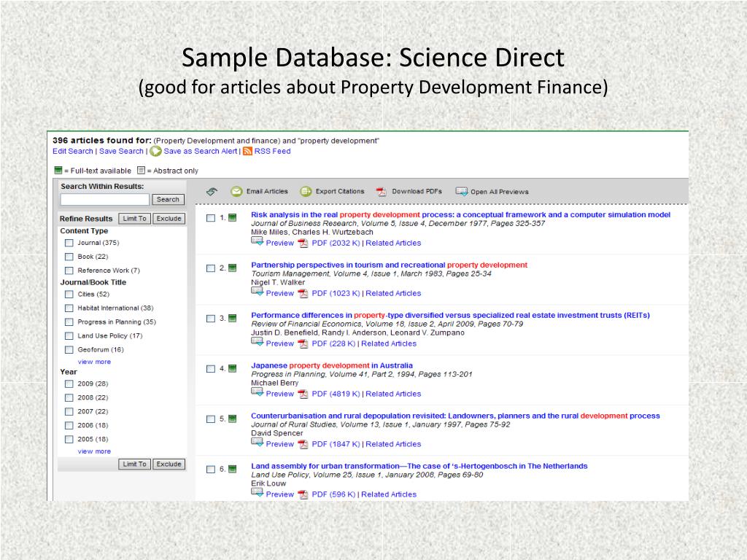Click Email Articles toolbar label
Image resolution: width=747 pixels, height=560 pixels.
[267, 192]
